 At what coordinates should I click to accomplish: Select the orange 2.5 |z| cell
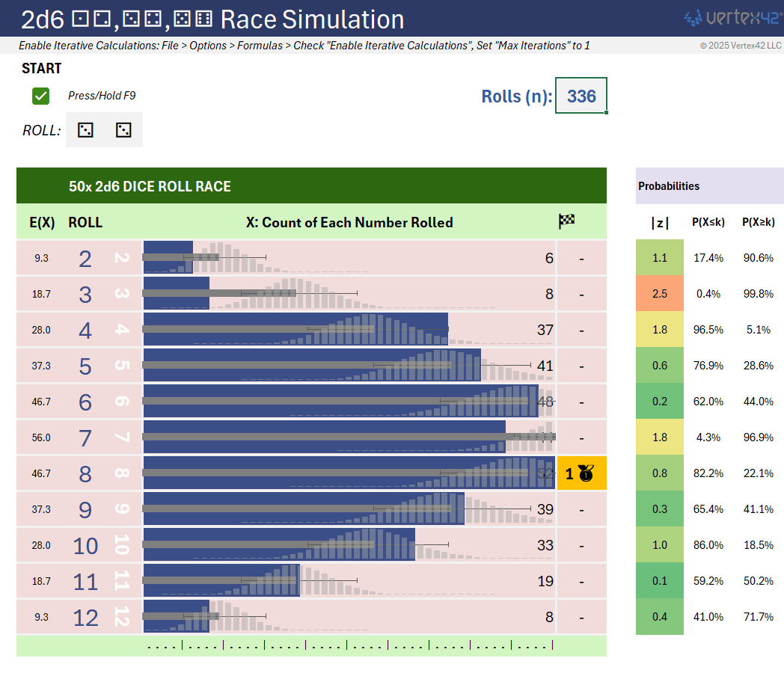coord(659,294)
